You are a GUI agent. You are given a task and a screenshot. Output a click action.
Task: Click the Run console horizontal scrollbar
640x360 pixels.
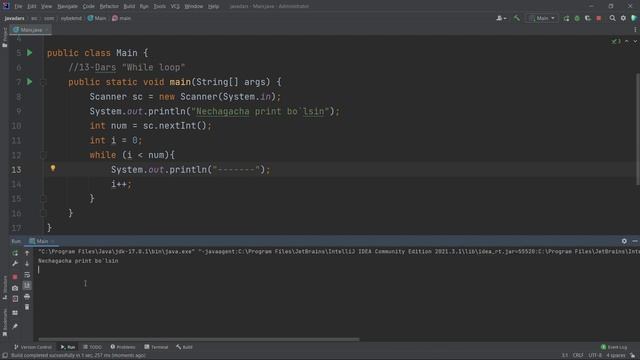point(199,339)
